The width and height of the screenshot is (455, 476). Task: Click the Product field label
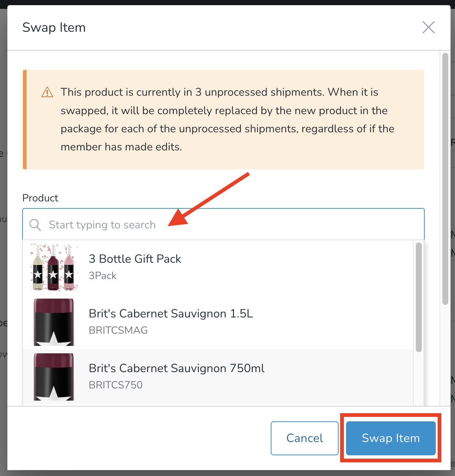40,198
